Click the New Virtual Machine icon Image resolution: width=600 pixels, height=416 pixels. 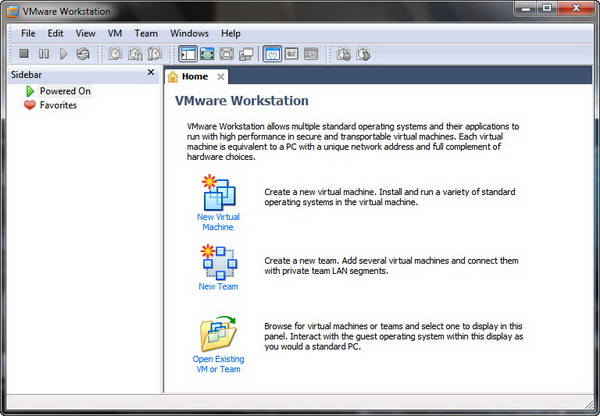pyautogui.click(x=218, y=193)
